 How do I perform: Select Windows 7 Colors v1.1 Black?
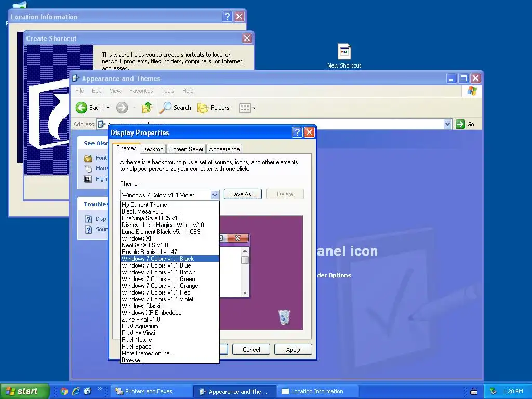(170, 259)
